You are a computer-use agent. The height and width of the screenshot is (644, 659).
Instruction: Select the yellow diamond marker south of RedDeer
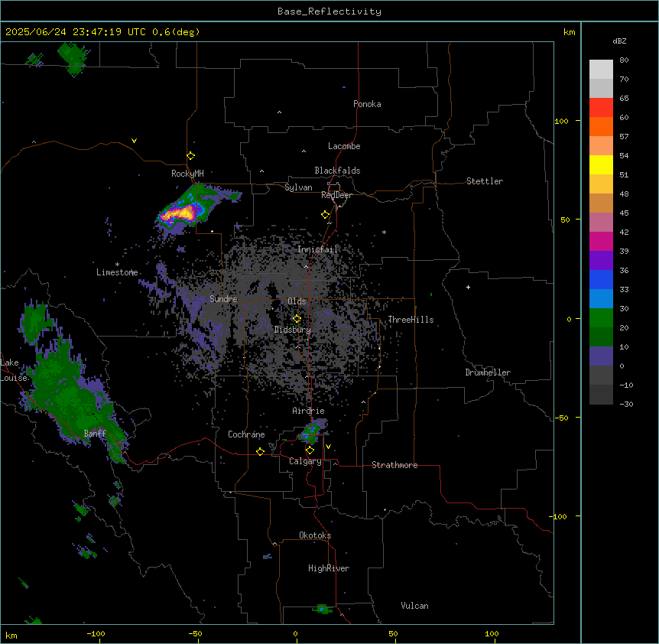click(x=325, y=215)
